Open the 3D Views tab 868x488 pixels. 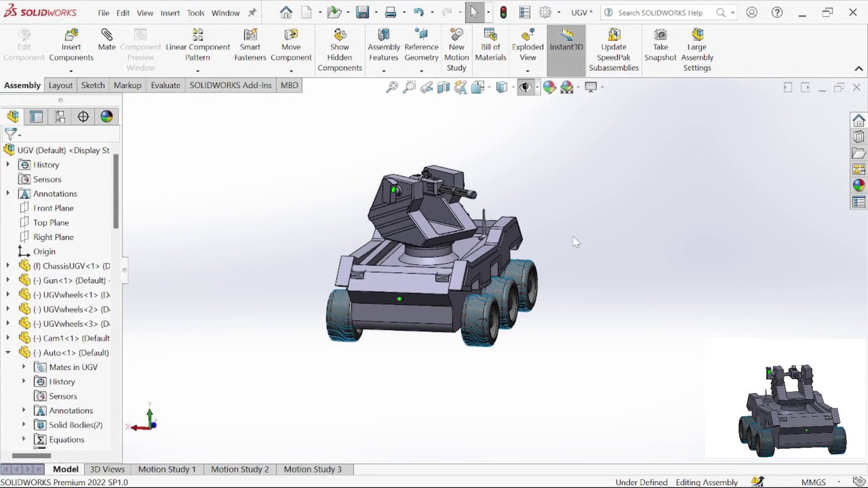pyautogui.click(x=107, y=469)
